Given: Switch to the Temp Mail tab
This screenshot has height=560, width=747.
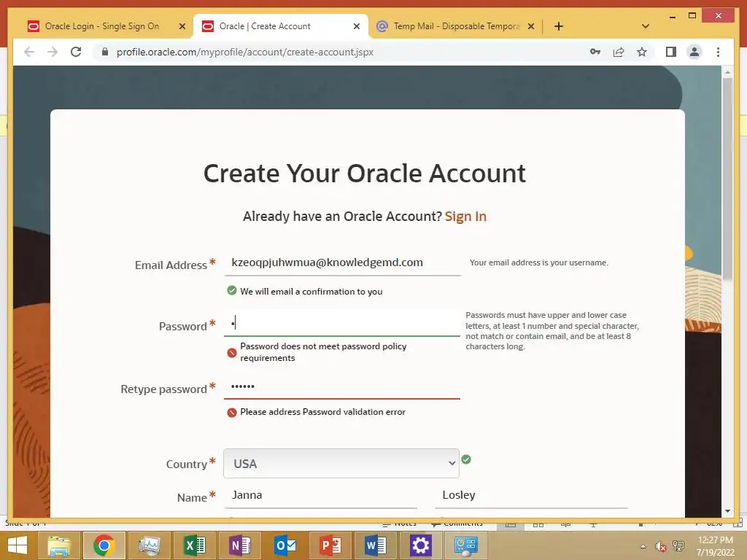Looking at the screenshot, I should pos(457,26).
